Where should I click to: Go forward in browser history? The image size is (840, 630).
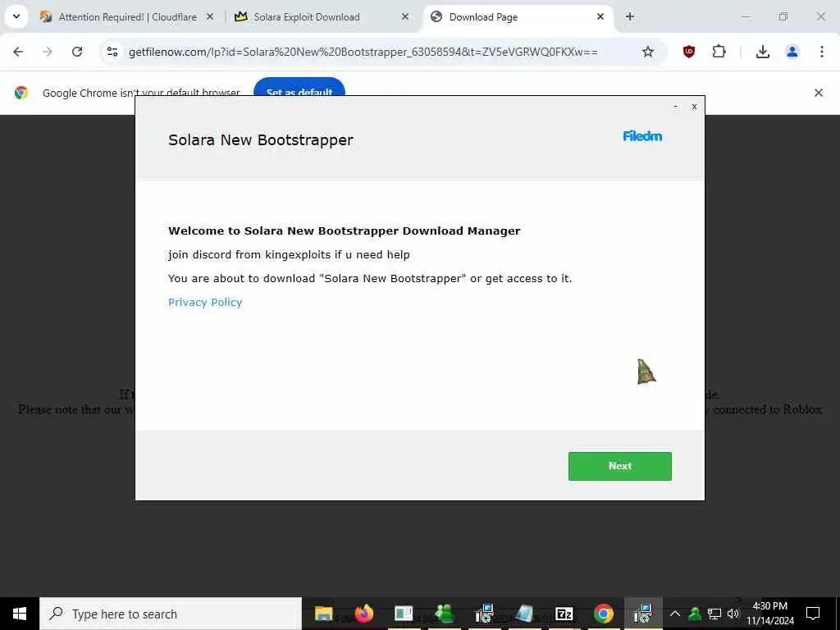pos(48,52)
